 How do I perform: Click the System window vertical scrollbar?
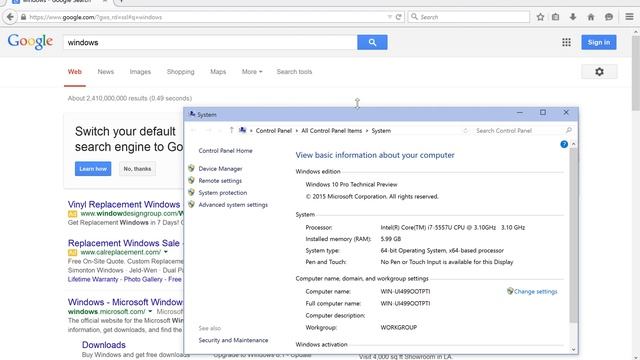click(573, 236)
